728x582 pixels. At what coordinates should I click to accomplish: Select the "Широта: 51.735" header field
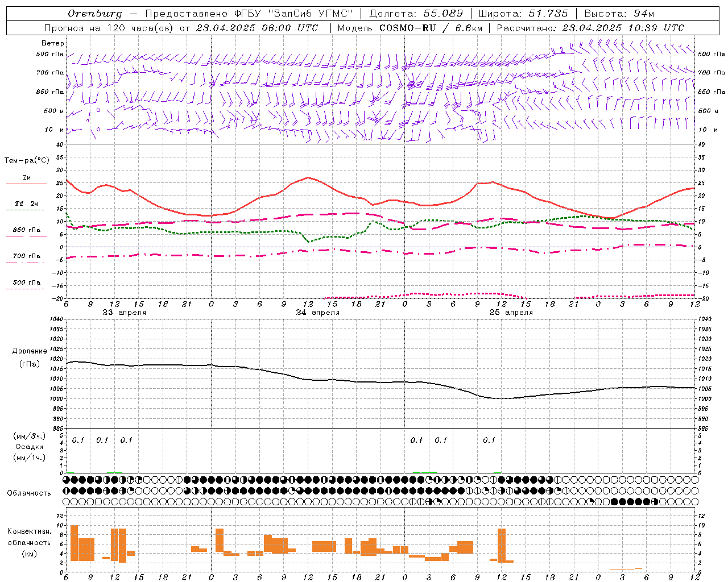[523, 14]
